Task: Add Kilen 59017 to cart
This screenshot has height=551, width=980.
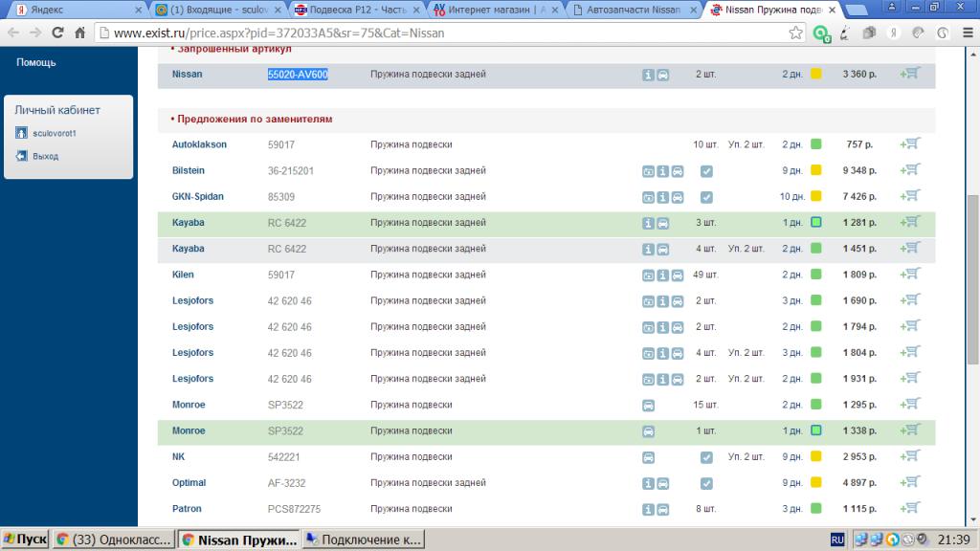Action: (x=910, y=275)
